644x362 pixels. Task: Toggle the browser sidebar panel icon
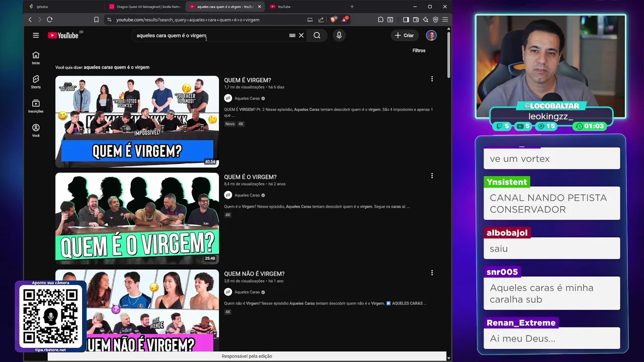[406, 20]
